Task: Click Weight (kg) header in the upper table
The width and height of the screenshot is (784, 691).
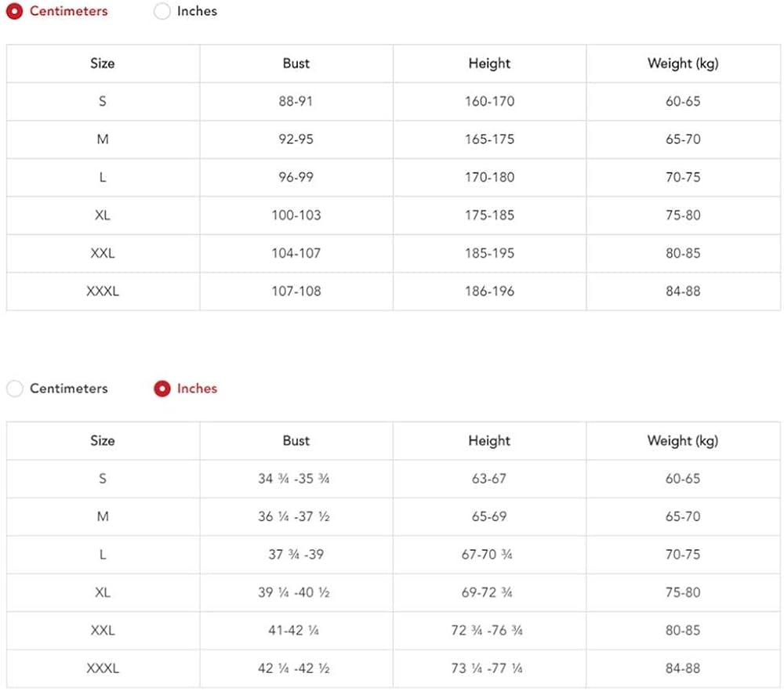Action: pos(682,63)
